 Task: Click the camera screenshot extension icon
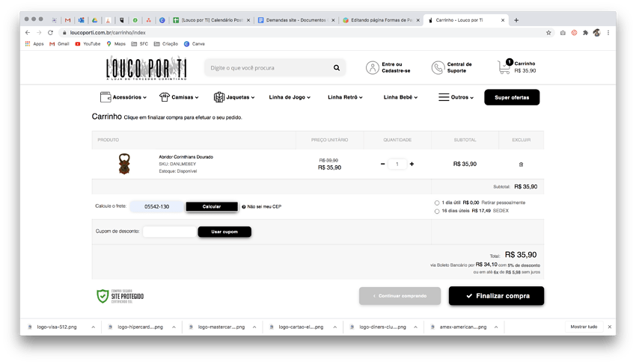[x=563, y=32]
